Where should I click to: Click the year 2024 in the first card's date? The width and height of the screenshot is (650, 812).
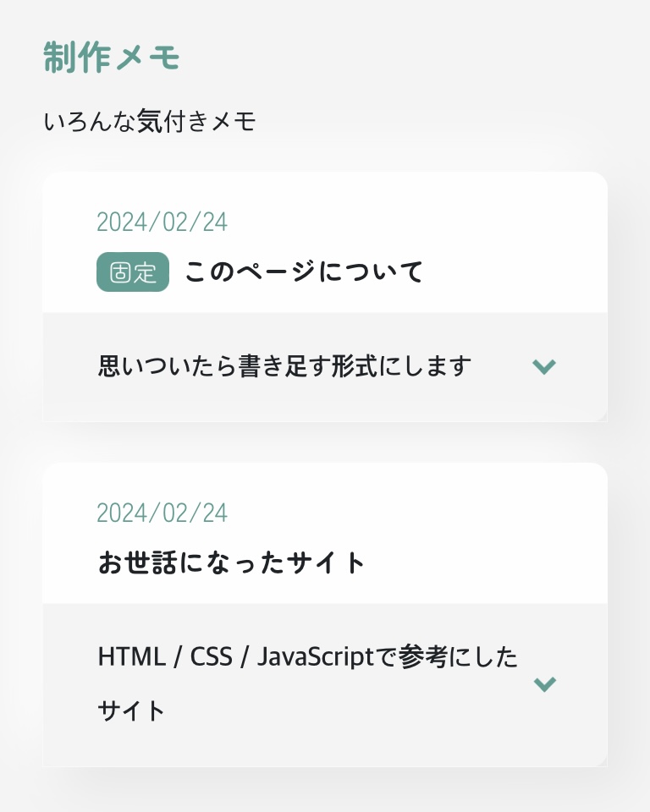tap(122, 222)
